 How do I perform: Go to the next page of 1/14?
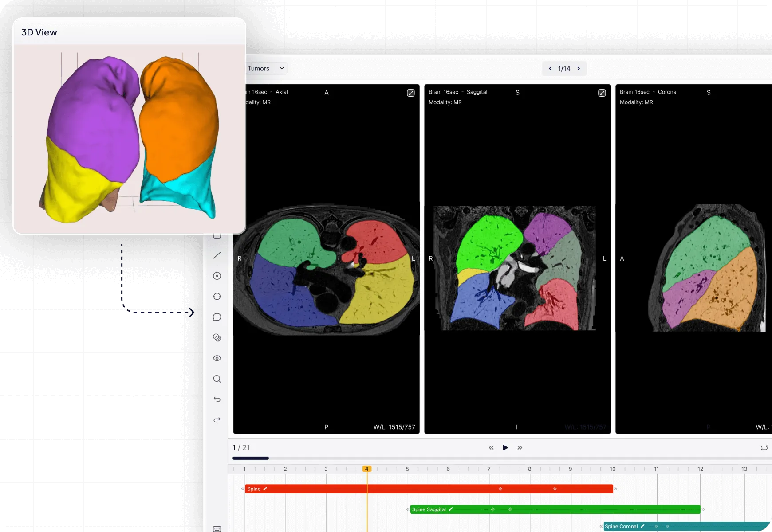(x=579, y=69)
